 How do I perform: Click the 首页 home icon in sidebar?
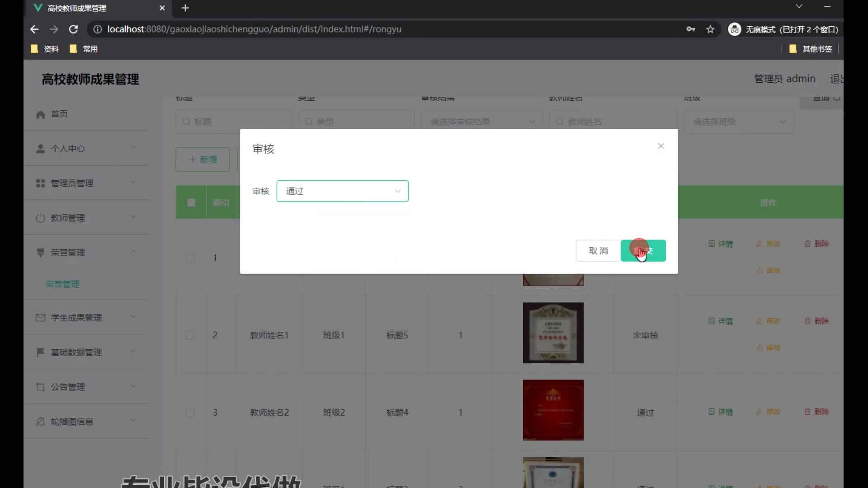(41, 114)
